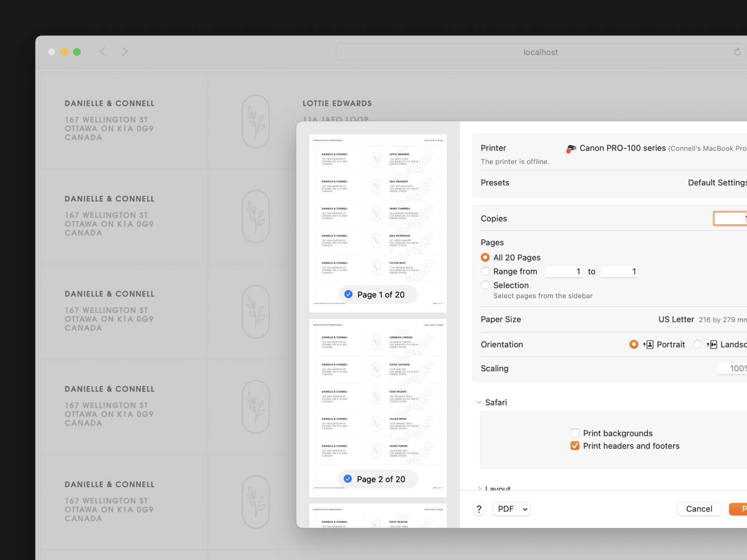Click the Portrait orientation icon
The width and height of the screenshot is (747, 560).
648,344
